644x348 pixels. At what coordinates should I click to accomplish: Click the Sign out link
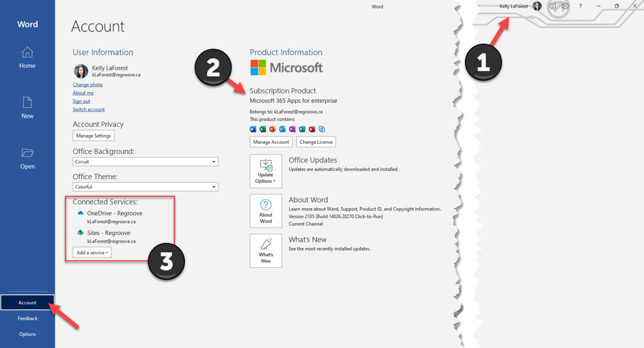pyautogui.click(x=81, y=101)
